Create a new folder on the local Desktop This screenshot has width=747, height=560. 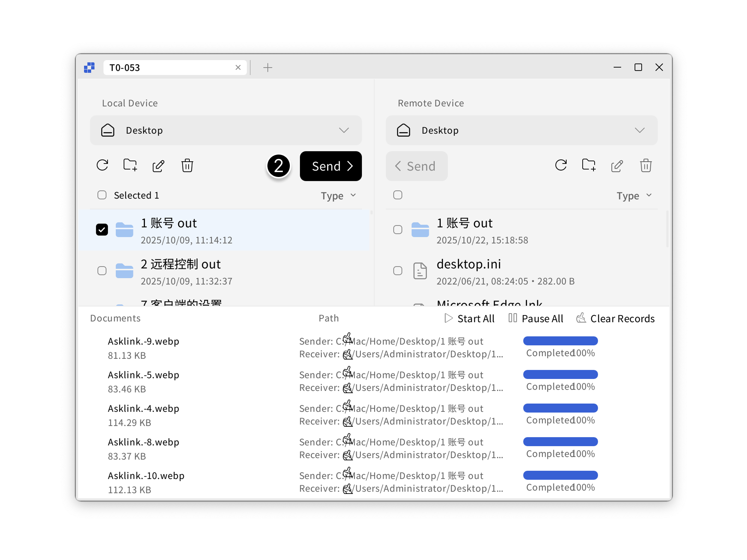click(130, 166)
